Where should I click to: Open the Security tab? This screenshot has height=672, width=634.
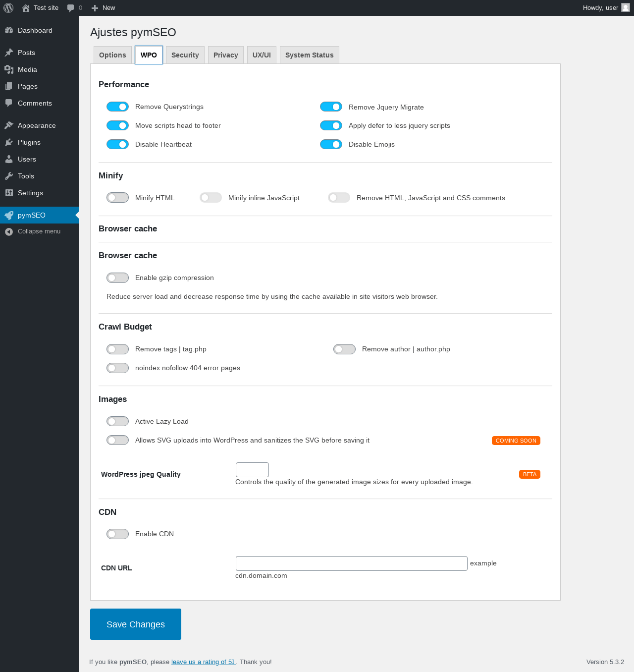(x=185, y=55)
